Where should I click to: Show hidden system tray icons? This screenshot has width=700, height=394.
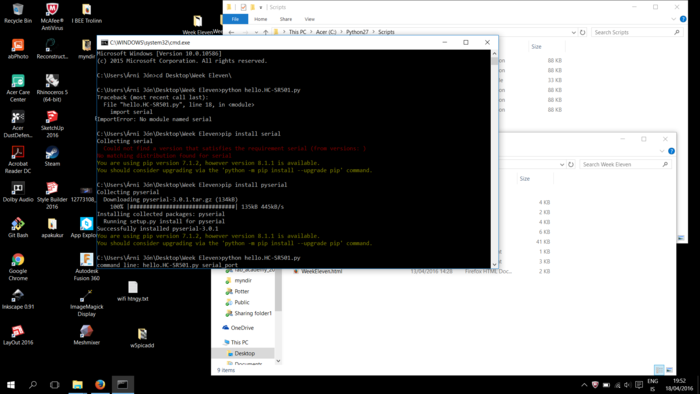click(584, 385)
